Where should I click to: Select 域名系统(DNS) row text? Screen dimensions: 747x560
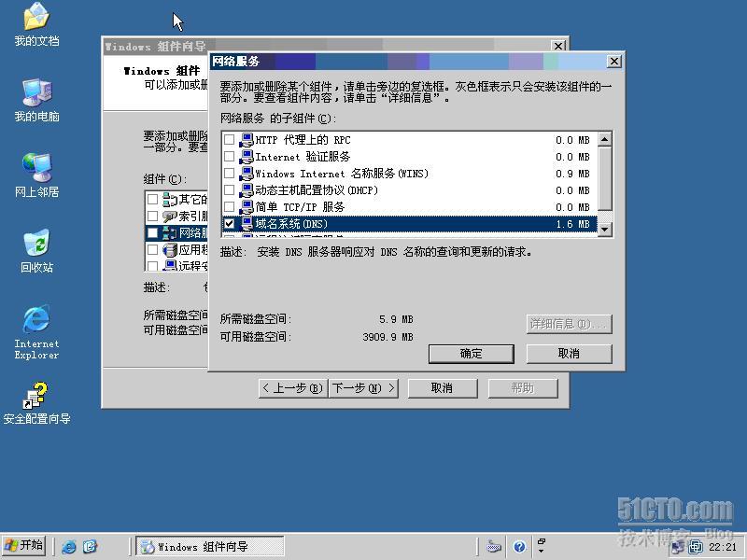pos(291,223)
